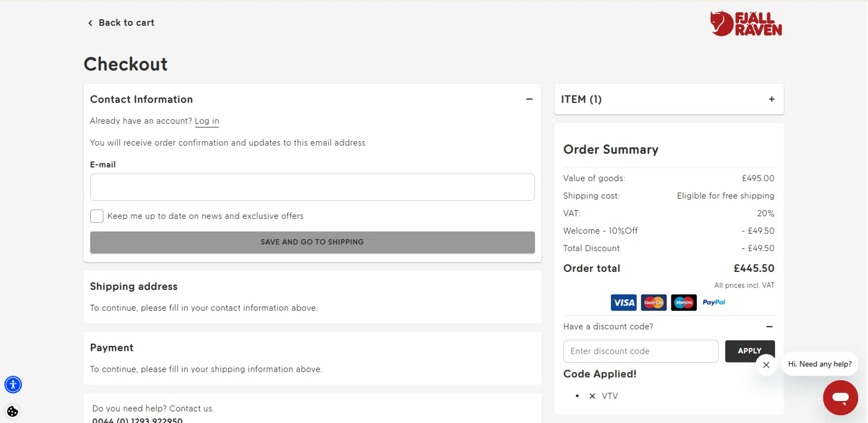The height and width of the screenshot is (423, 868).
Task: Click the 'Do you need help? Contact us.' text
Action: (153, 409)
